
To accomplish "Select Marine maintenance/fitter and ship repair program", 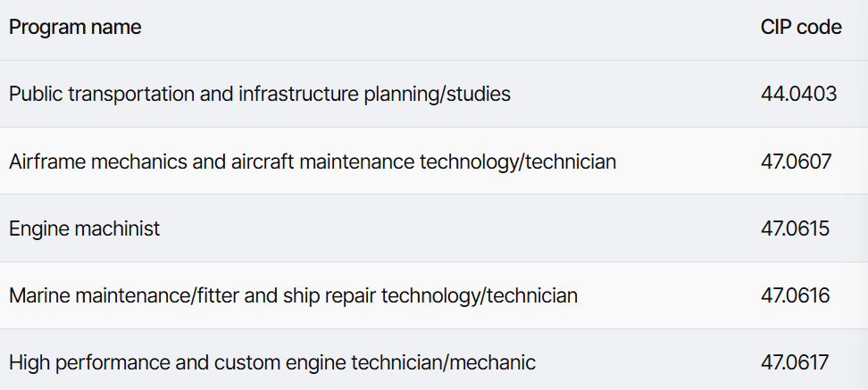I will [293, 295].
